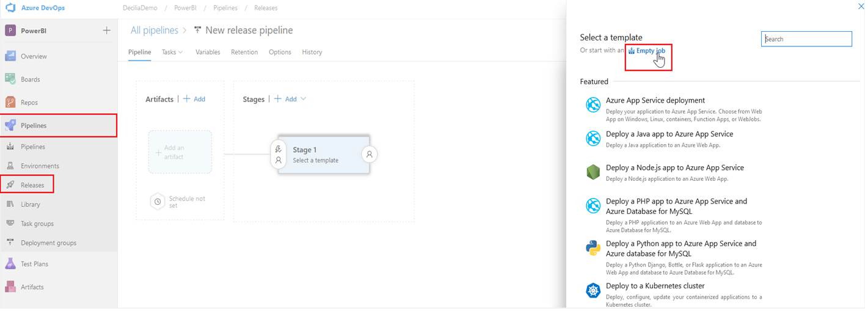Click Stage 1 pre-deployment conditions trigger icon
Viewport: 868px width, 311px height.
pos(279,149)
